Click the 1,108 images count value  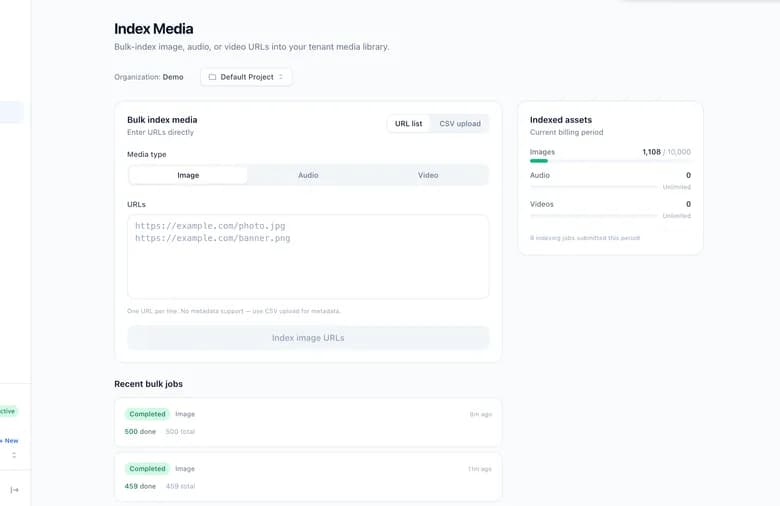point(651,152)
